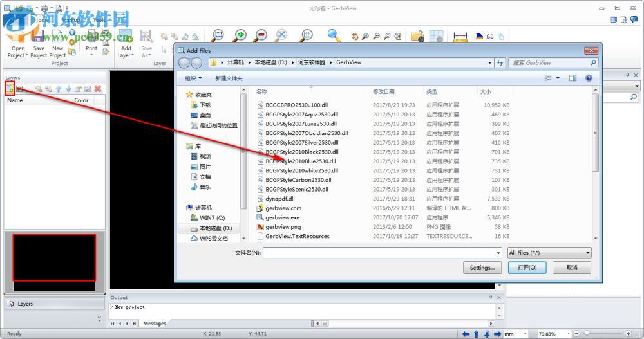Create a New Project from the ribbon
This screenshot has height=339, width=644.
[x=57, y=44]
